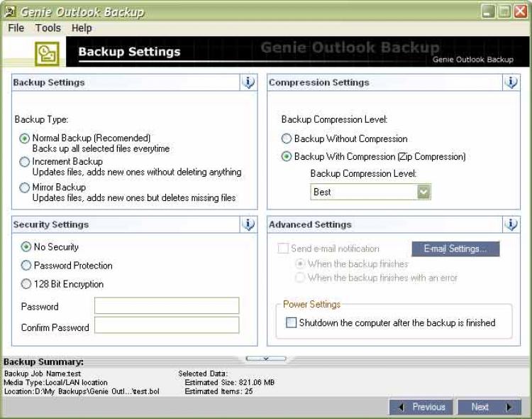Image resolution: width=532 pixels, height=419 pixels.
Task: Open the Help menu
Action: click(82, 28)
